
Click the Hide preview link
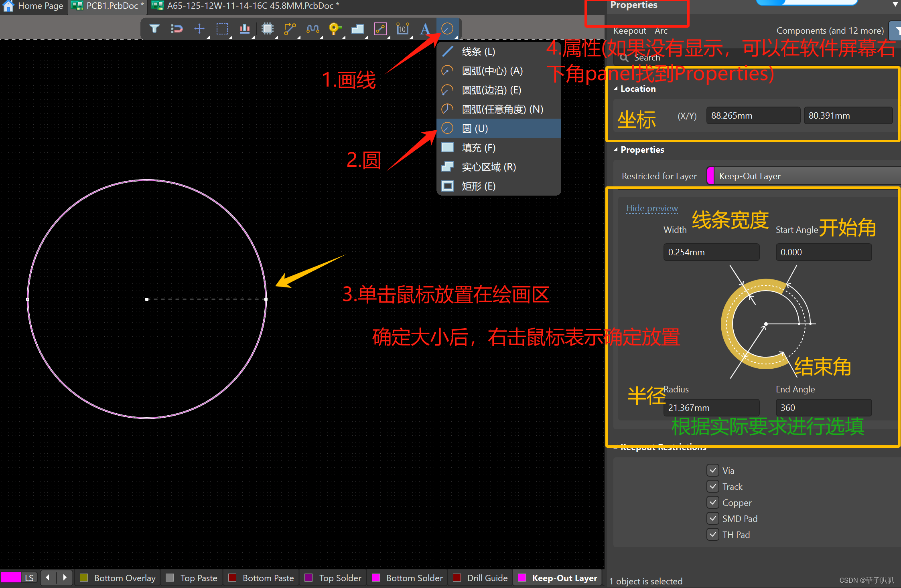(x=651, y=208)
